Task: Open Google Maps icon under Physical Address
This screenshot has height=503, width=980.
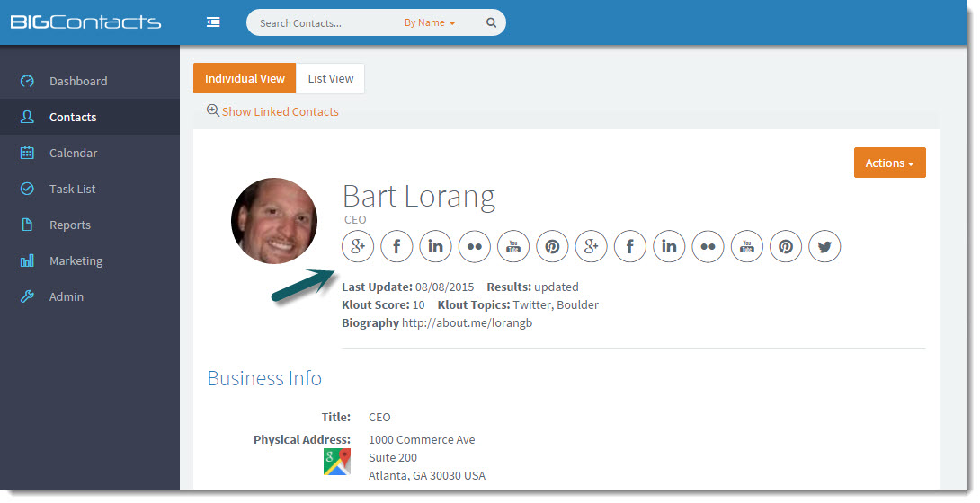Action: (337, 462)
